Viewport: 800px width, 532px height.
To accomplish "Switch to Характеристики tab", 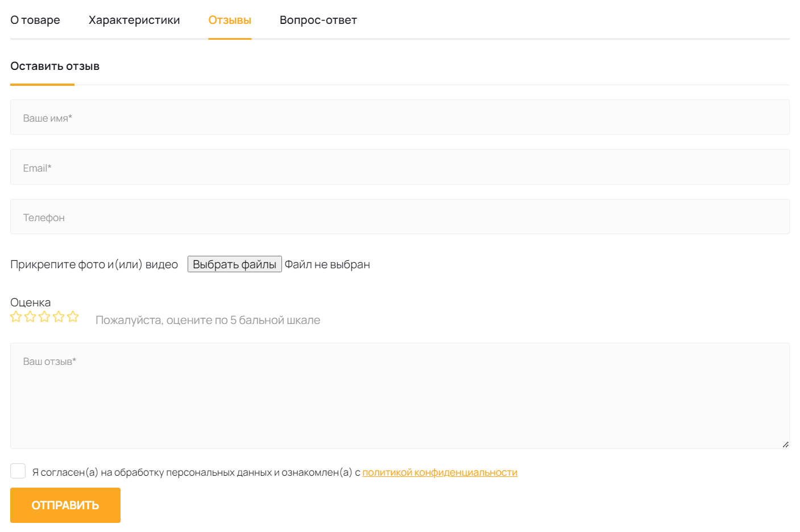I will pos(134,20).
